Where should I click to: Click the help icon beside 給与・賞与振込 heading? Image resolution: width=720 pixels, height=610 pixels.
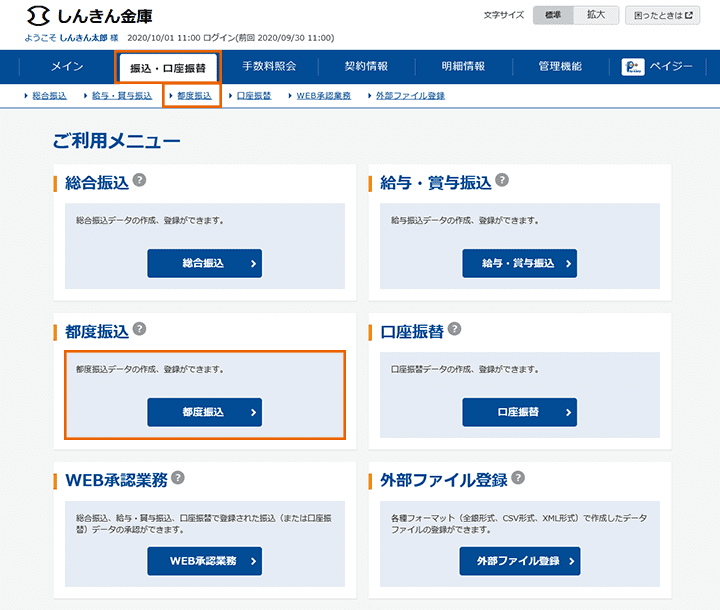click(x=502, y=180)
